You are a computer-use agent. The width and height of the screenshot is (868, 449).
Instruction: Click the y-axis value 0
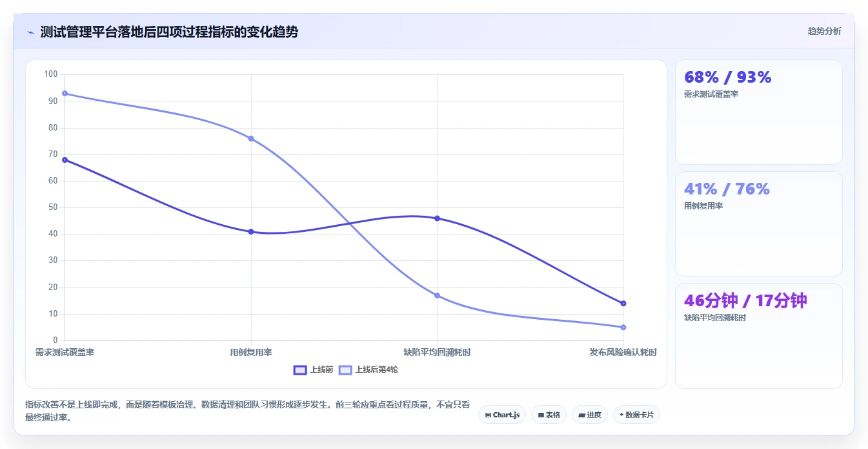56,340
